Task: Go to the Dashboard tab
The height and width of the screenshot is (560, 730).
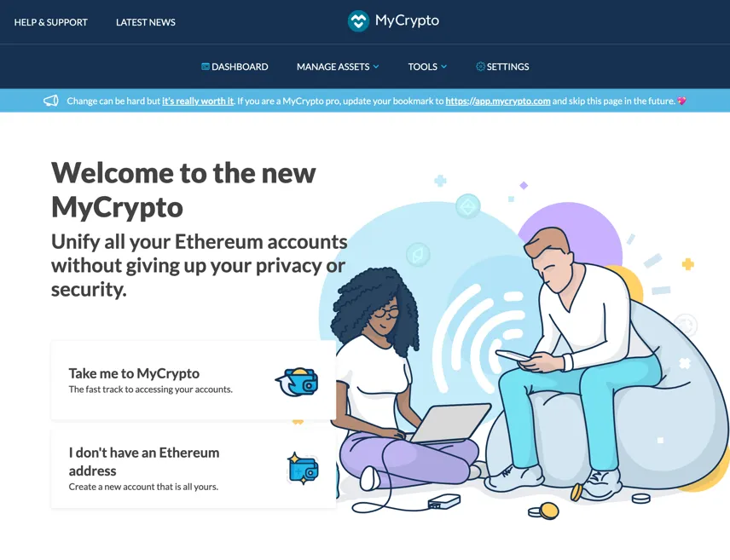Action: pyautogui.click(x=235, y=66)
